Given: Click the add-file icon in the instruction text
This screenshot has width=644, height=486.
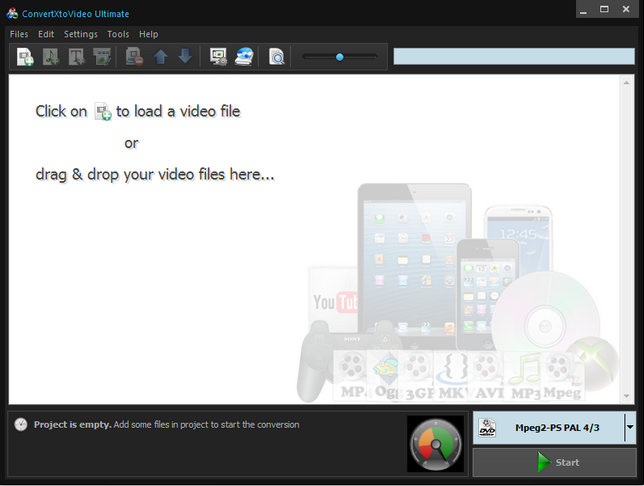Looking at the screenshot, I should click(102, 112).
